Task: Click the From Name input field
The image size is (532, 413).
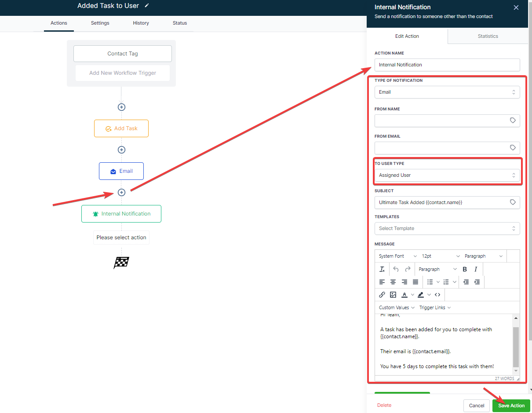Action: coord(447,121)
